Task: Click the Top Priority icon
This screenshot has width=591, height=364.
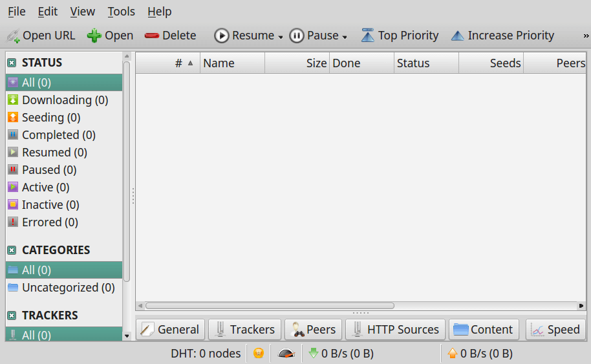Action: 368,36
